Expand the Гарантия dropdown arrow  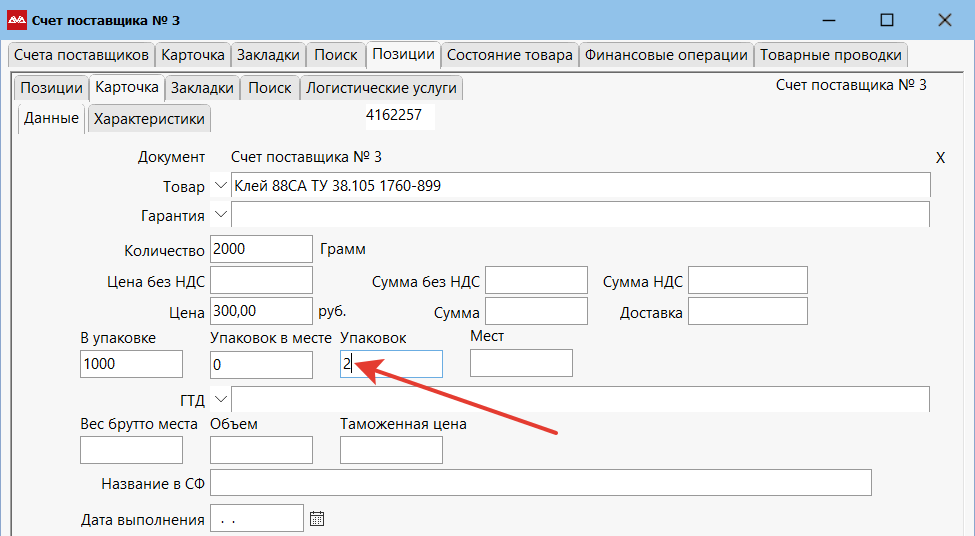(x=221, y=214)
